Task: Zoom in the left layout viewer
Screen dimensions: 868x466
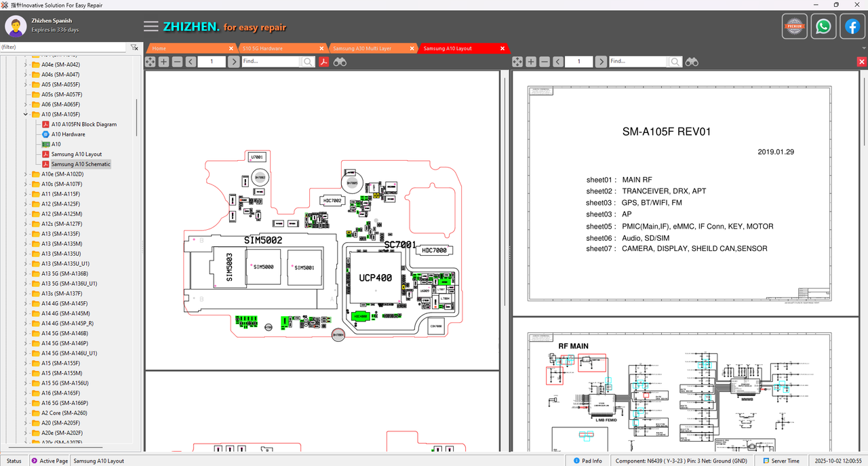Action: (163, 62)
